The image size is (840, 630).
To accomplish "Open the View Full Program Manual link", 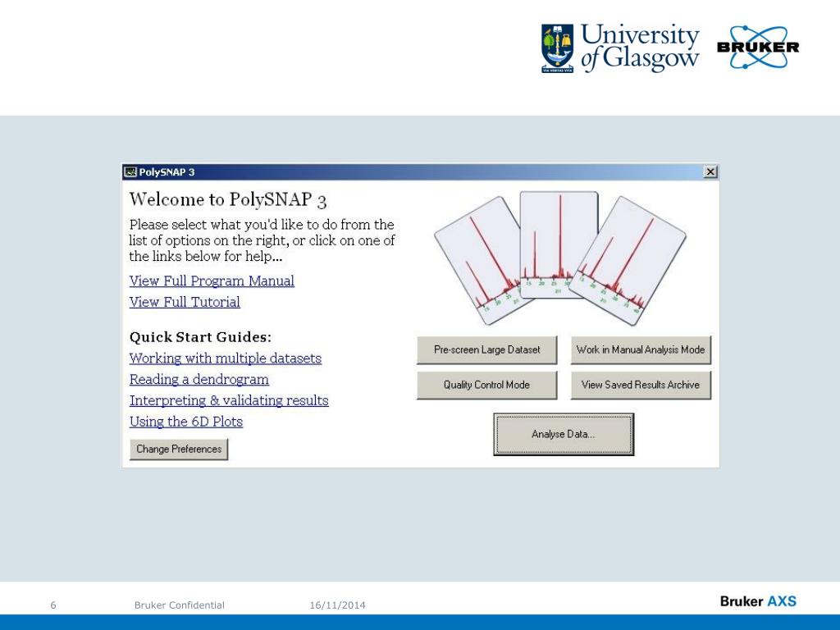I will [212, 281].
